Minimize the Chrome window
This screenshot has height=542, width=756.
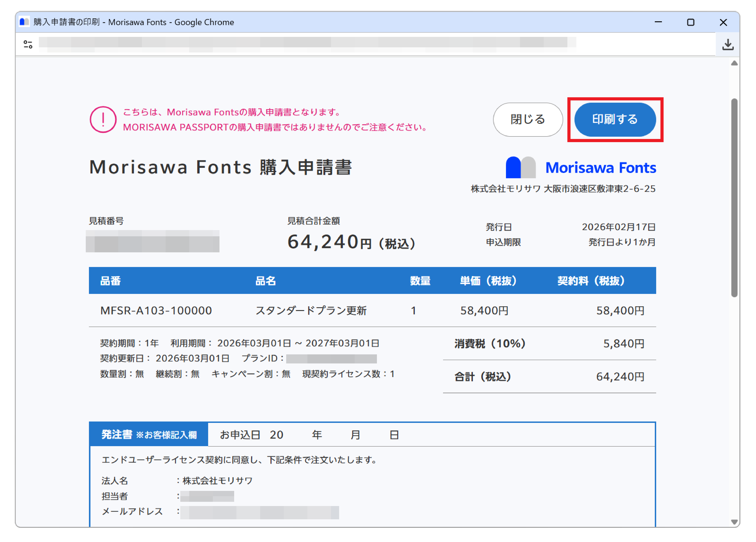click(x=658, y=22)
